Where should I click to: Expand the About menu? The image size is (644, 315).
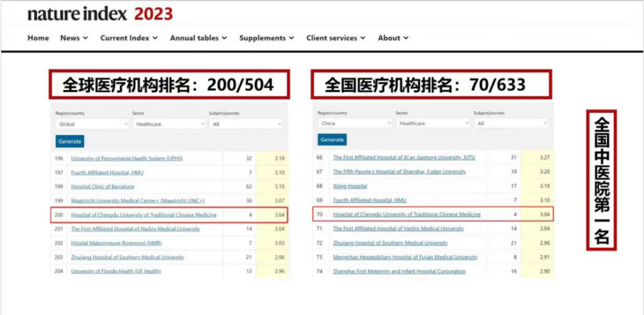coord(393,38)
